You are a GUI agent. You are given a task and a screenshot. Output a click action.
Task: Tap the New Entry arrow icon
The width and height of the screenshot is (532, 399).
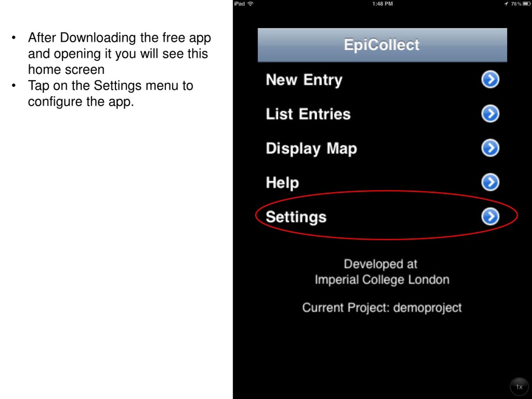tap(490, 79)
